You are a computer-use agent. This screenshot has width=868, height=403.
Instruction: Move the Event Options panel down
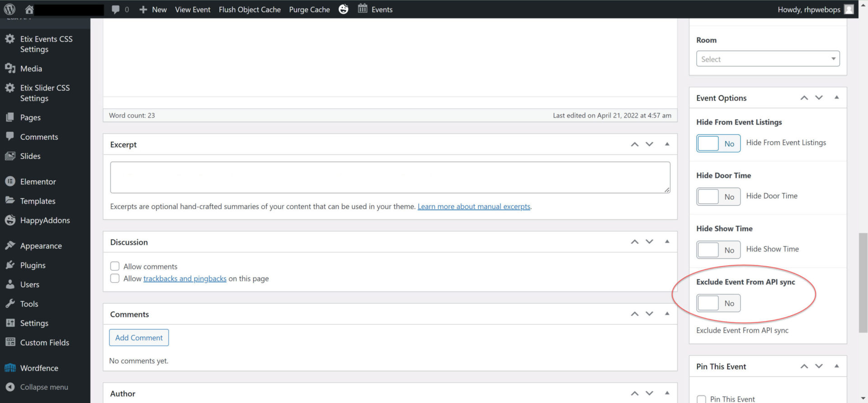819,98
